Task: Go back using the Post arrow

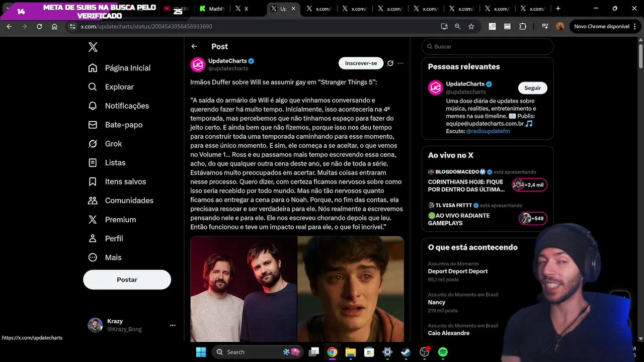Action: pos(194,46)
